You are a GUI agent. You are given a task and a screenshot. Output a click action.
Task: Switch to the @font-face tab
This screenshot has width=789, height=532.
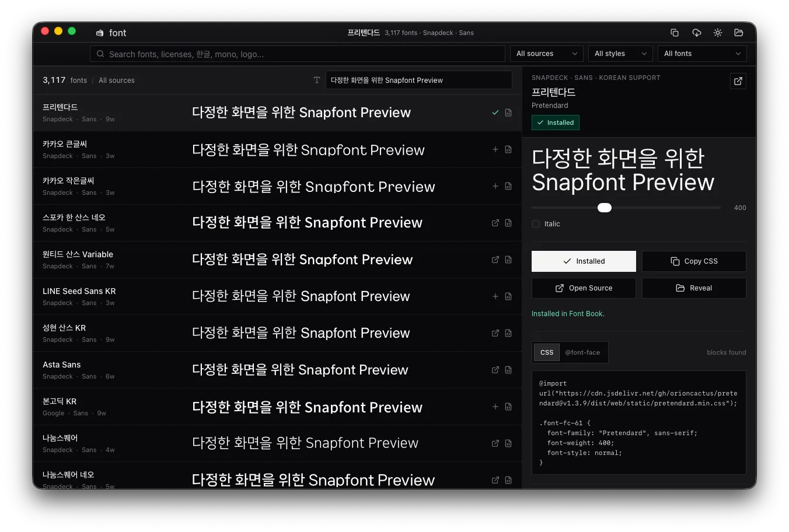point(582,352)
